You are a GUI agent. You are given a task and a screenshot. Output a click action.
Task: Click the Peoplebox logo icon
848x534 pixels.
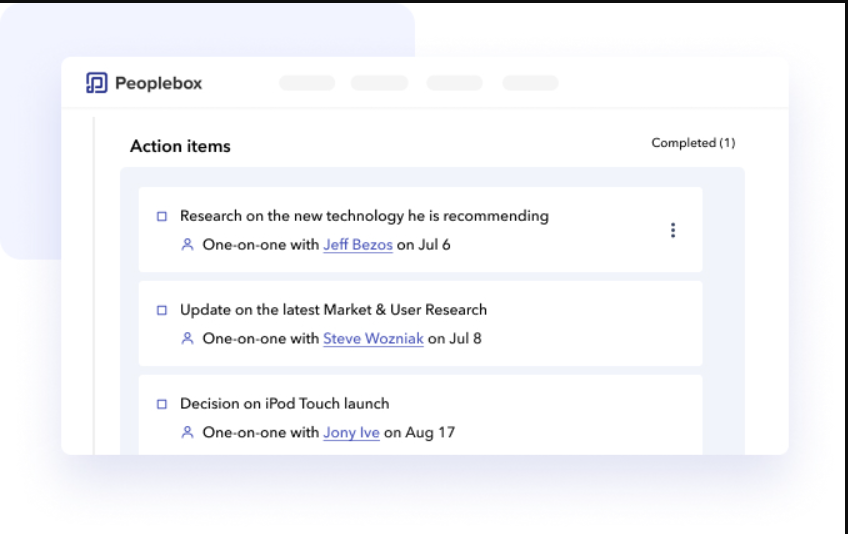pyautogui.click(x=97, y=83)
